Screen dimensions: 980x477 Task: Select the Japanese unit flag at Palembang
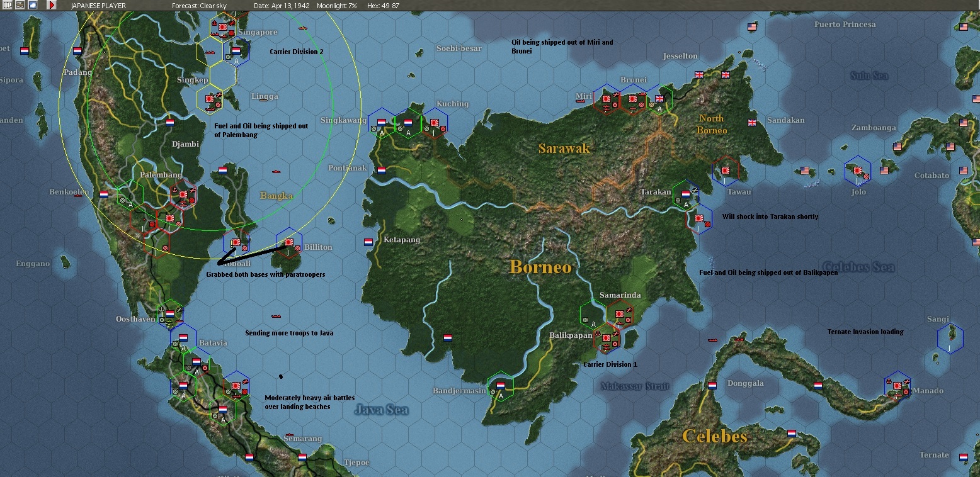(x=184, y=194)
